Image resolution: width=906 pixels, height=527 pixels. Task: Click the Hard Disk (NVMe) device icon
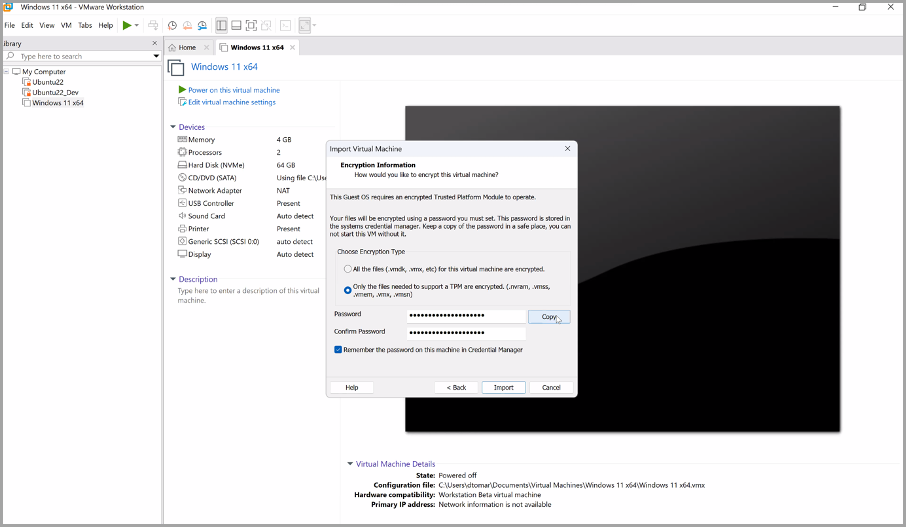182,165
